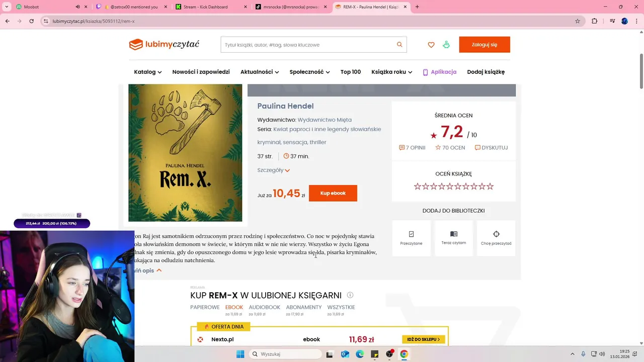Expand the Społeczność menu

click(310, 72)
